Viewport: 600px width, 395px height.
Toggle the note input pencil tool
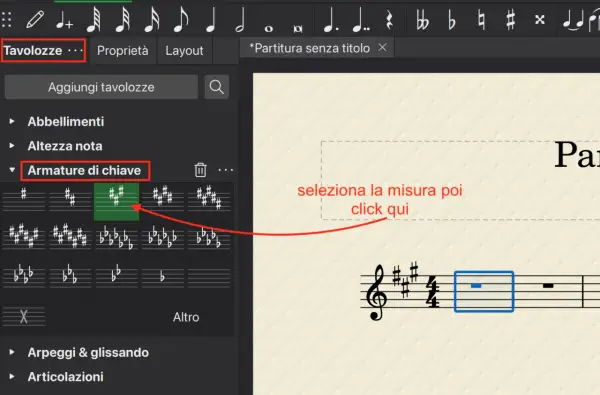[35, 19]
